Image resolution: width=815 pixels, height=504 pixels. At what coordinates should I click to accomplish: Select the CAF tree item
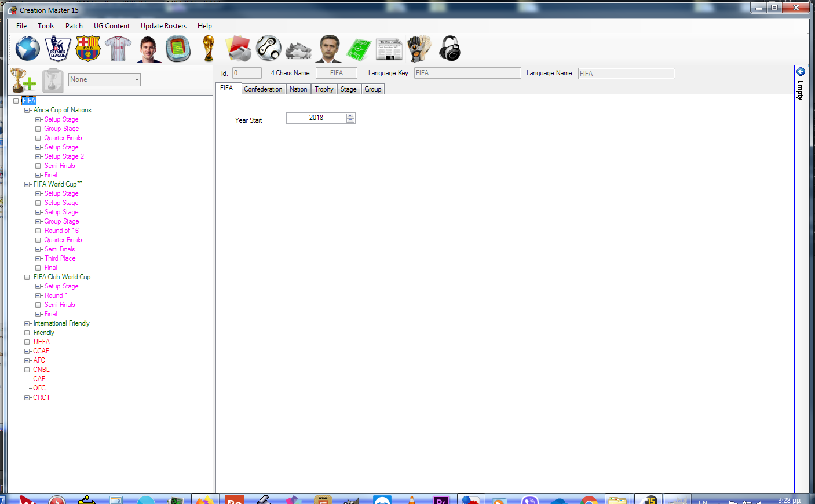39,379
